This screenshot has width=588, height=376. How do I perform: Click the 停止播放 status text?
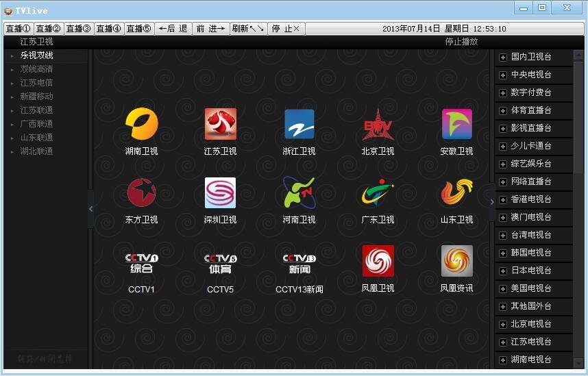pos(462,42)
